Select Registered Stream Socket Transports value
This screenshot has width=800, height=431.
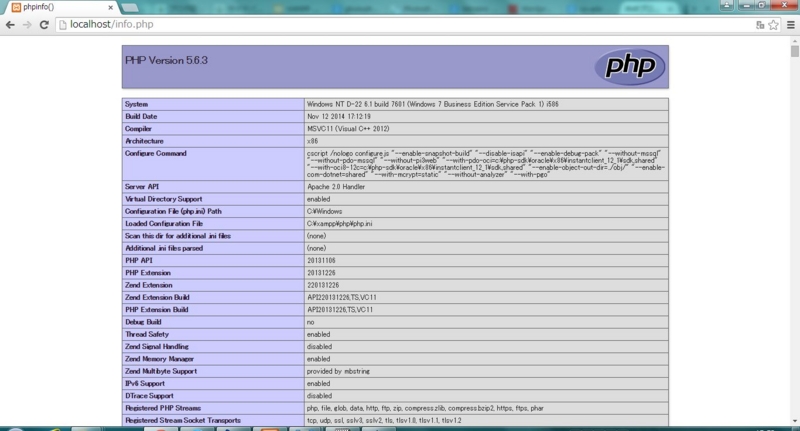384,420
